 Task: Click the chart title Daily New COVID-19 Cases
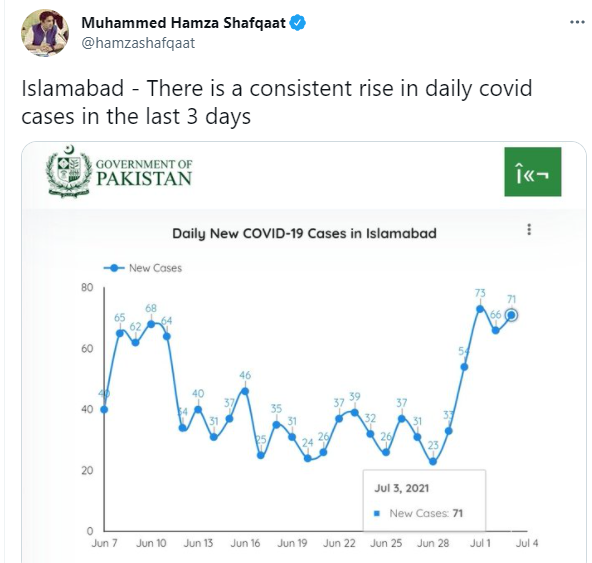304,233
